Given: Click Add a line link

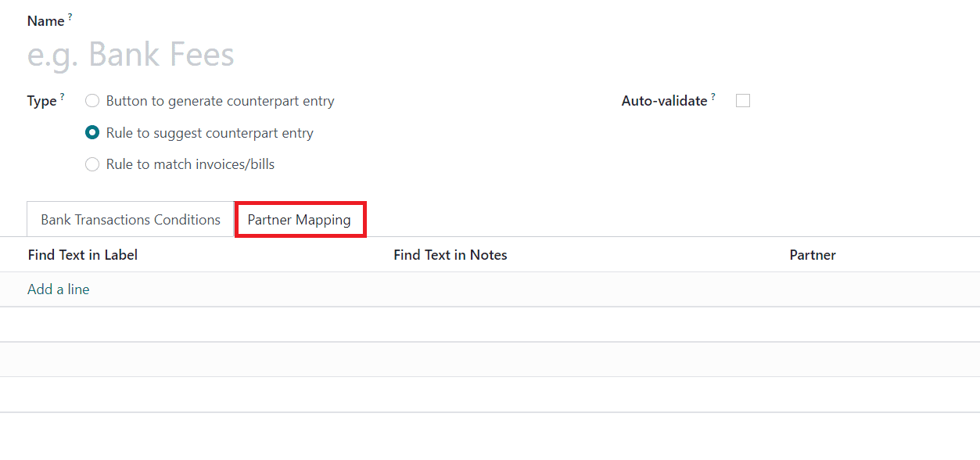Looking at the screenshot, I should tap(59, 289).
